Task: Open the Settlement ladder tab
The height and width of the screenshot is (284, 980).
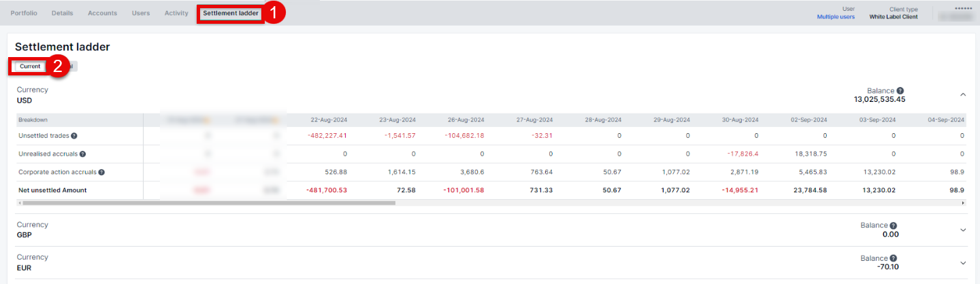Action: point(231,13)
